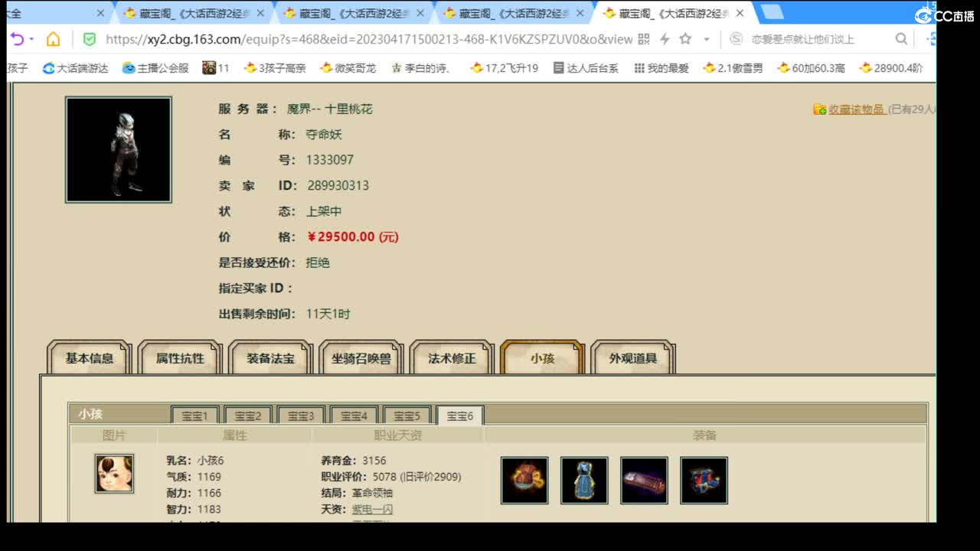980x551 pixels.
Task: Open 达人后台系 bookmark
Action: coord(586,68)
